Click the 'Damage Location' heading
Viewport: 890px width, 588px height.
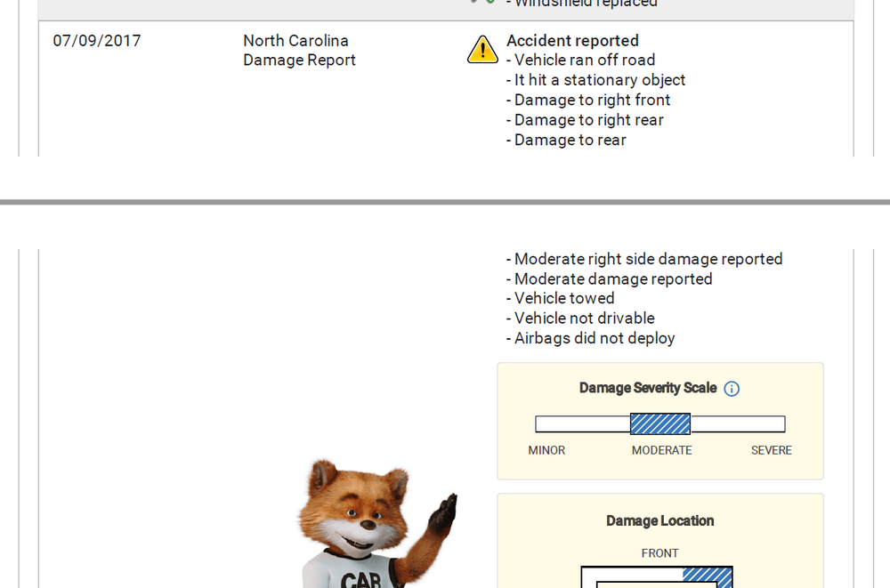pos(659,521)
